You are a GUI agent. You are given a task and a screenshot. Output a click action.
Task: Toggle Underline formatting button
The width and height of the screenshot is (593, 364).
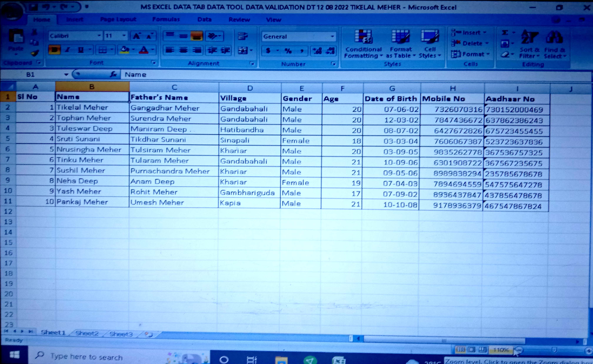click(x=81, y=50)
